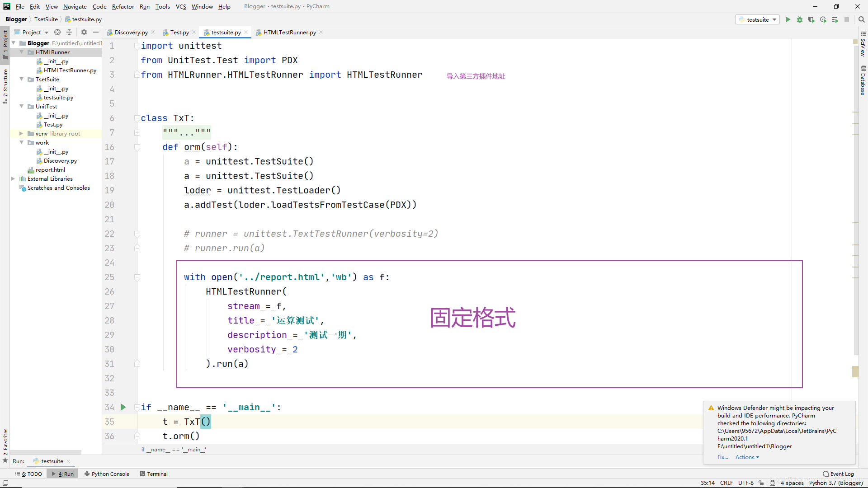This screenshot has width=868, height=488.
Task: Open the Structure tool window
Action: pyautogui.click(x=5, y=86)
